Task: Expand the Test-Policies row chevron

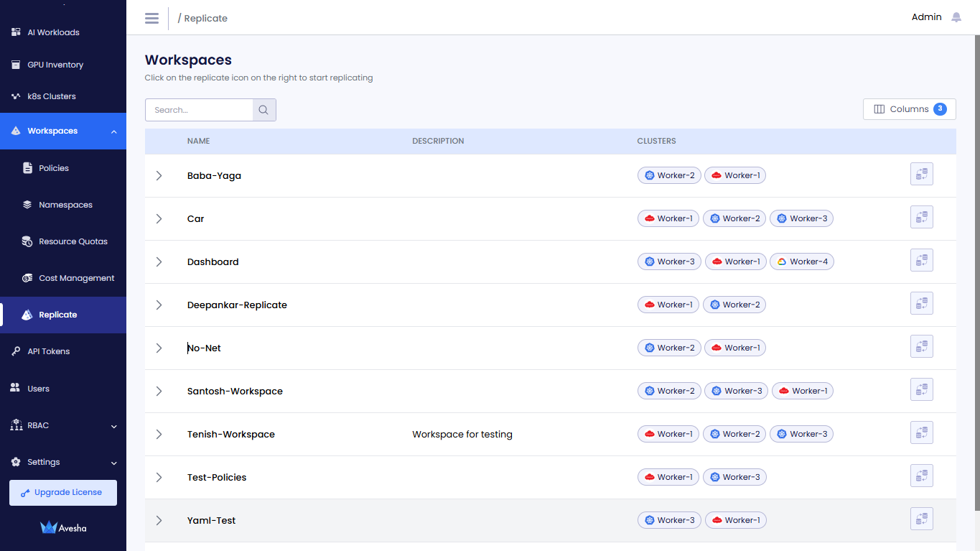Action: (159, 478)
